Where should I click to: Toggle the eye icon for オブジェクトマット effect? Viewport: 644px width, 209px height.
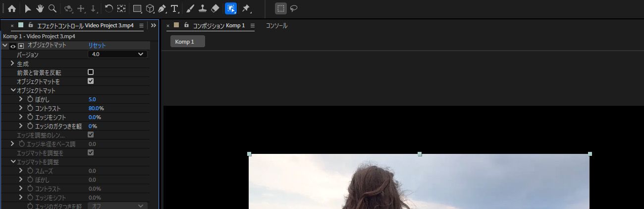click(x=13, y=46)
